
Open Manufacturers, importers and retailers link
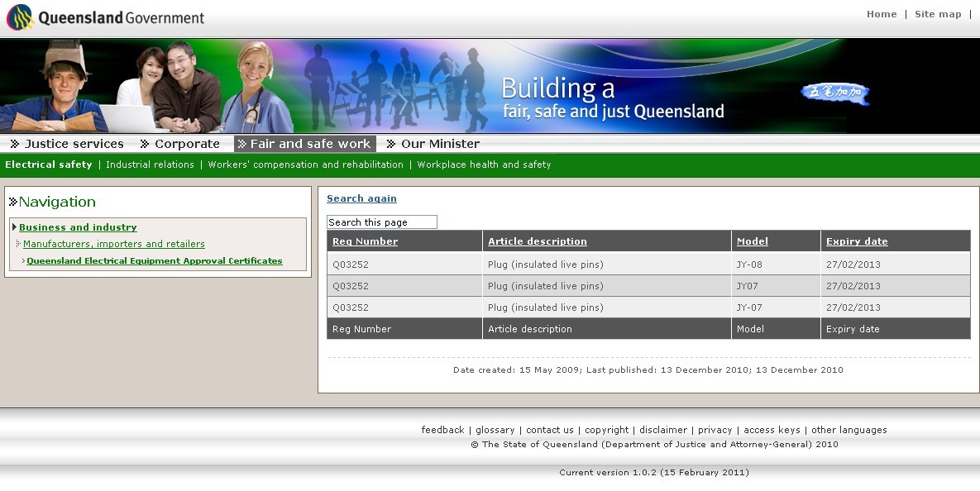(114, 244)
